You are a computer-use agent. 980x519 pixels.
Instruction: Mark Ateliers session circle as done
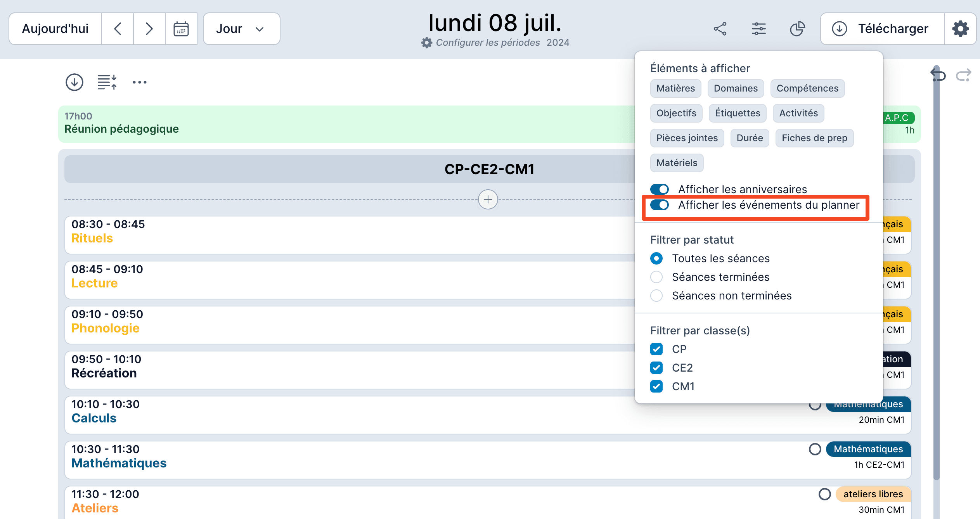pyautogui.click(x=824, y=494)
